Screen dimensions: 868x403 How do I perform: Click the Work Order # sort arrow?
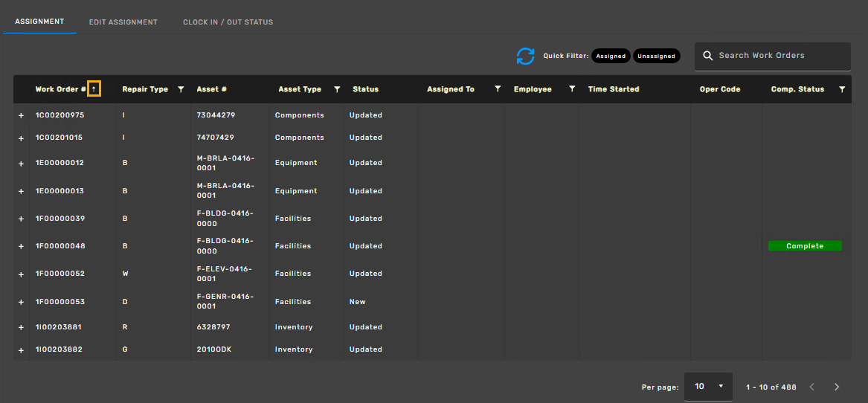(x=94, y=89)
